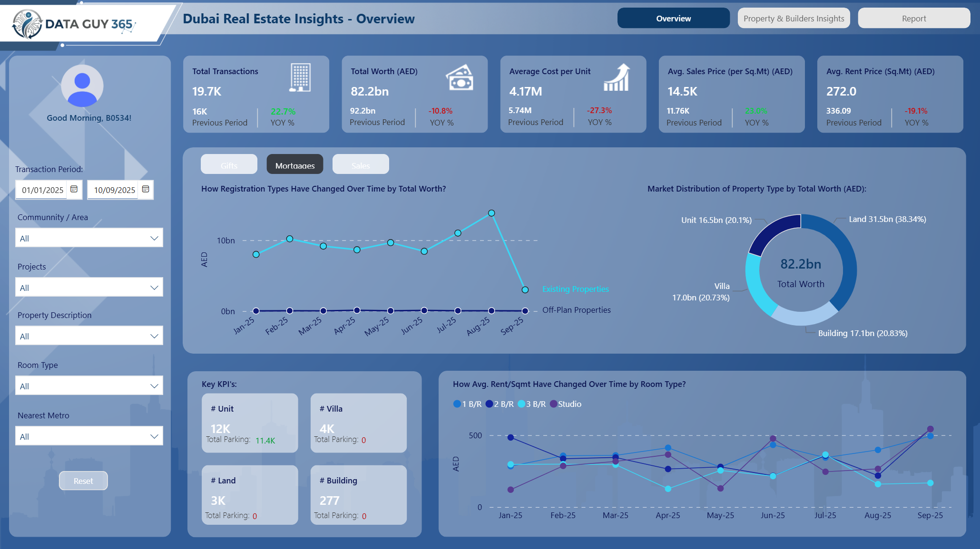This screenshot has height=549, width=980.
Task: Select the Sales registration type toggle
Action: [361, 164]
